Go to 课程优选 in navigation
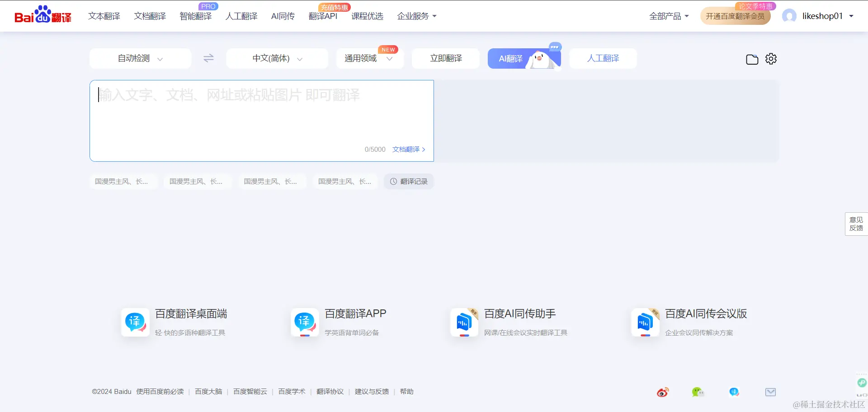The width and height of the screenshot is (868, 412). tap(367, 16)
